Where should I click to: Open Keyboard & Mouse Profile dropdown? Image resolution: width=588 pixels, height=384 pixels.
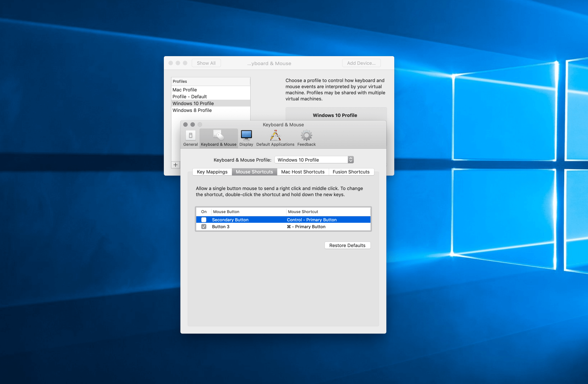click(314, 160)
